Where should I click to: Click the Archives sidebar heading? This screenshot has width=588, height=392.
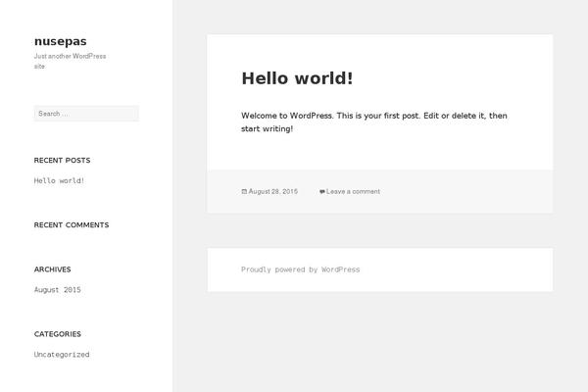52,269
